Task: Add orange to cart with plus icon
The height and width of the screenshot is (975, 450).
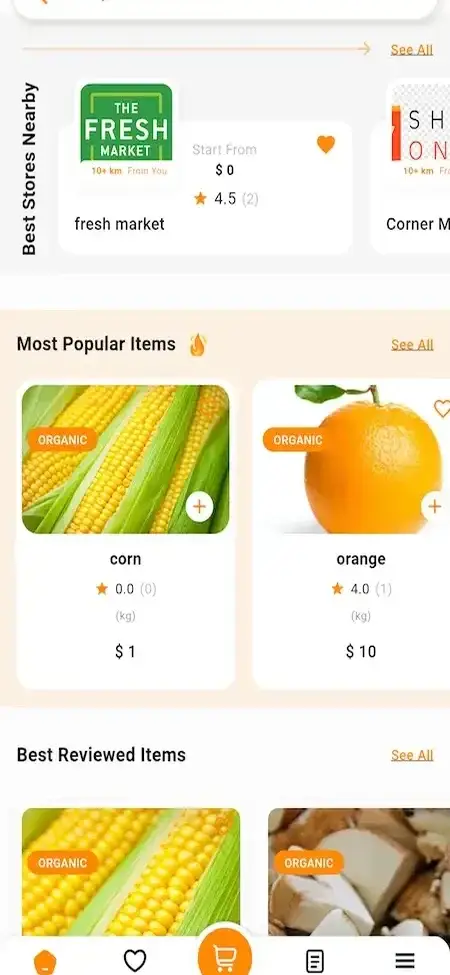Action: point(435,506)
